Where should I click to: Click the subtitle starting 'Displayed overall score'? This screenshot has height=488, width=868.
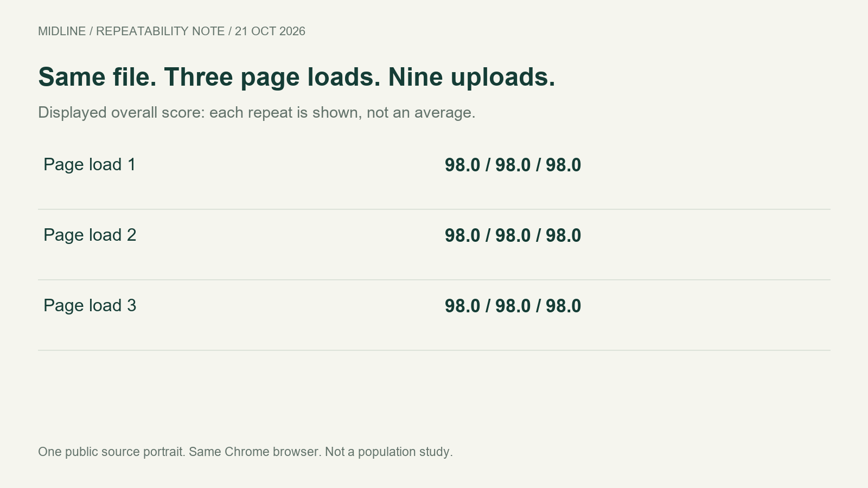click(x=257, y=113)
